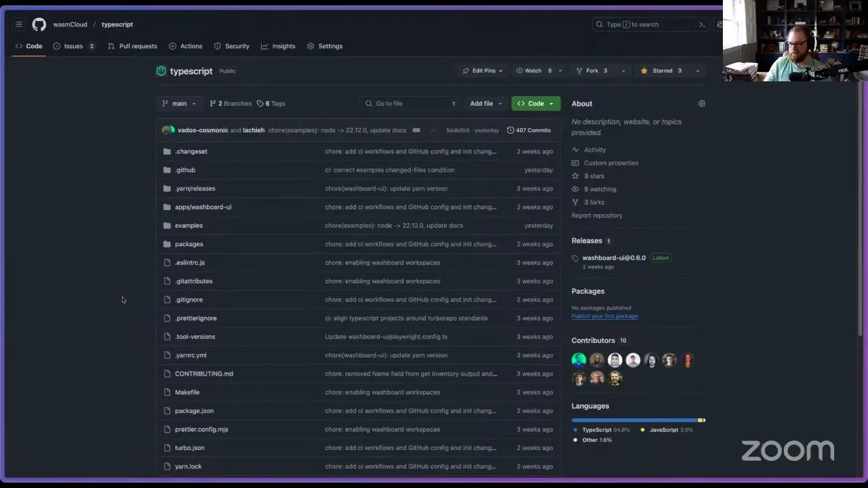Click the typescript repository icon beside title

pos(161,71)
